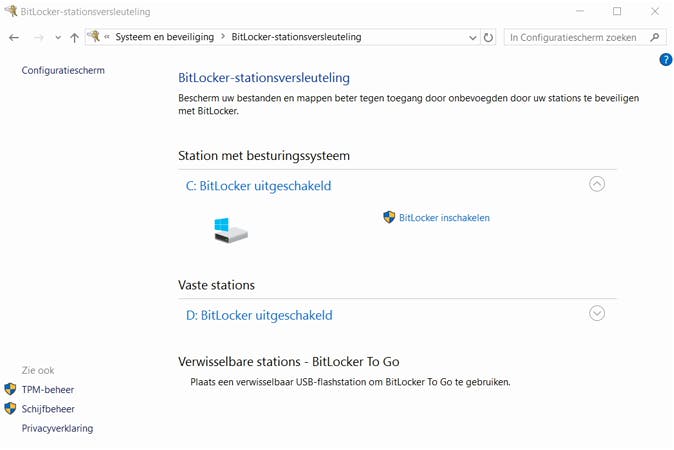Go up one level with up arrow
The width and height of the screenshot is (674, 450).
(x=74, y=37)
